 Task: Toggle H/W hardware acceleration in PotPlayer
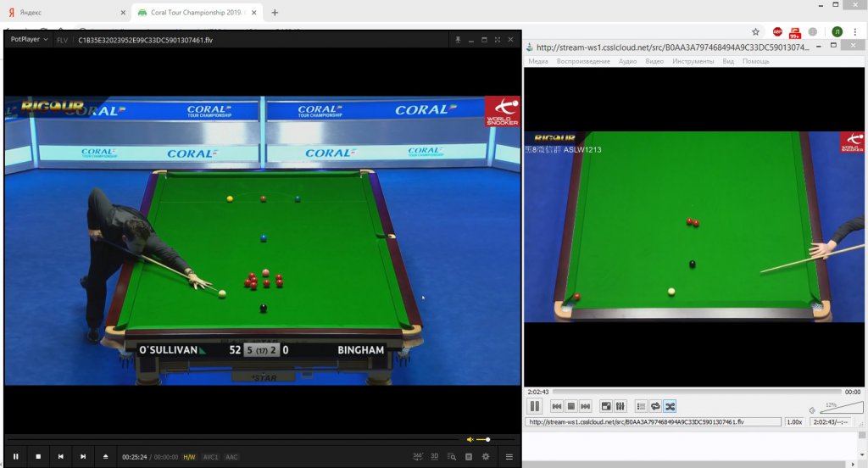tap(189, 457)
